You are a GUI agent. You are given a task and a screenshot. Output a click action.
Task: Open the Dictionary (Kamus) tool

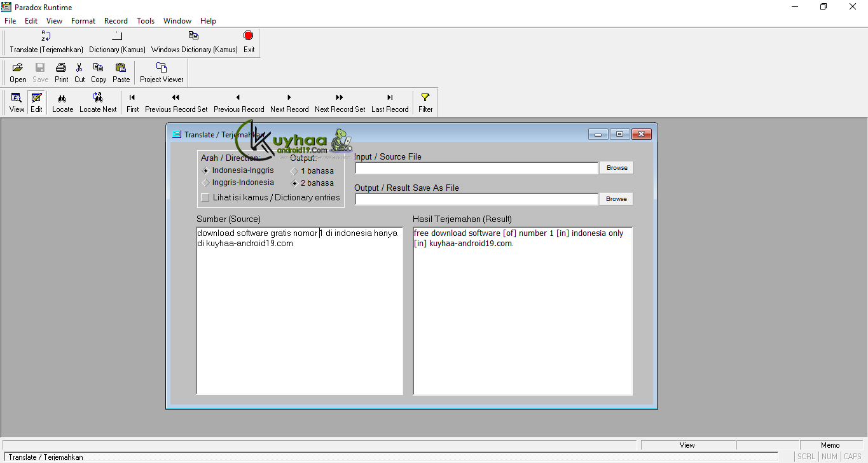[x=117, y=36]
